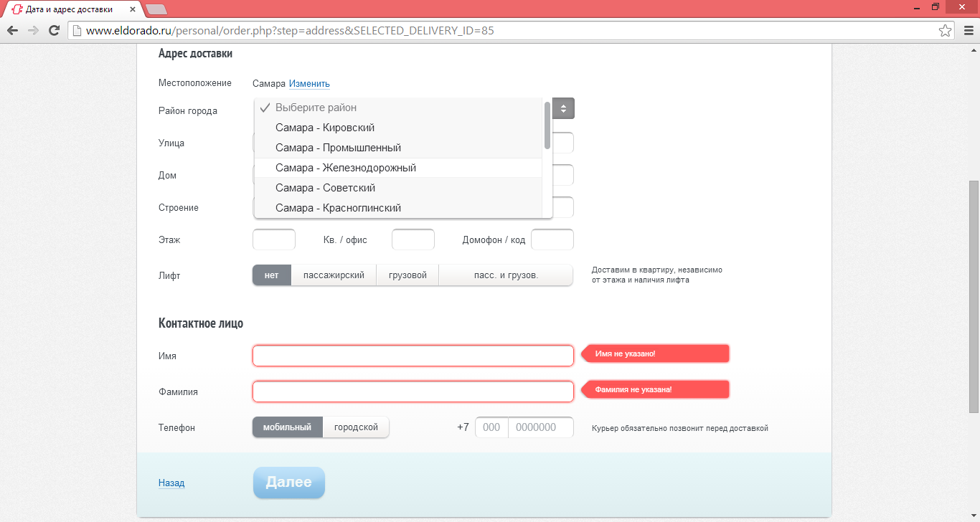Focus the 'Кв. / офис' input box

pyautogui.click(x=413, y=239)
